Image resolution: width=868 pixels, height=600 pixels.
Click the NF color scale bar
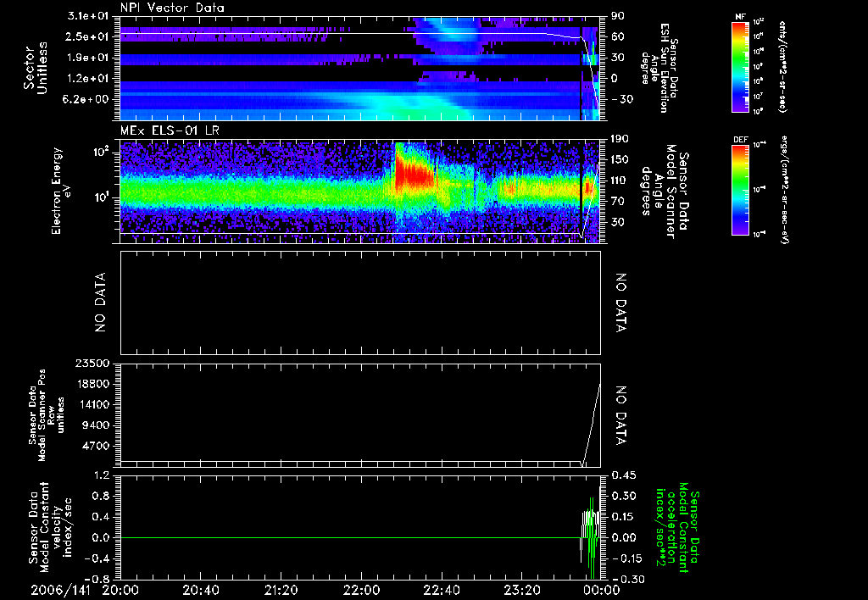pos(740,66)
